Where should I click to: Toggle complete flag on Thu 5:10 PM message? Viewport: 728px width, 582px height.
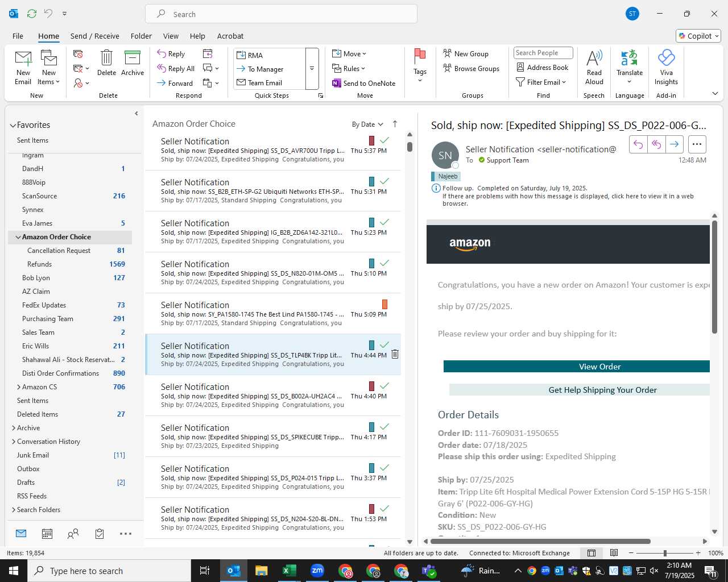[x=384, y=263]
